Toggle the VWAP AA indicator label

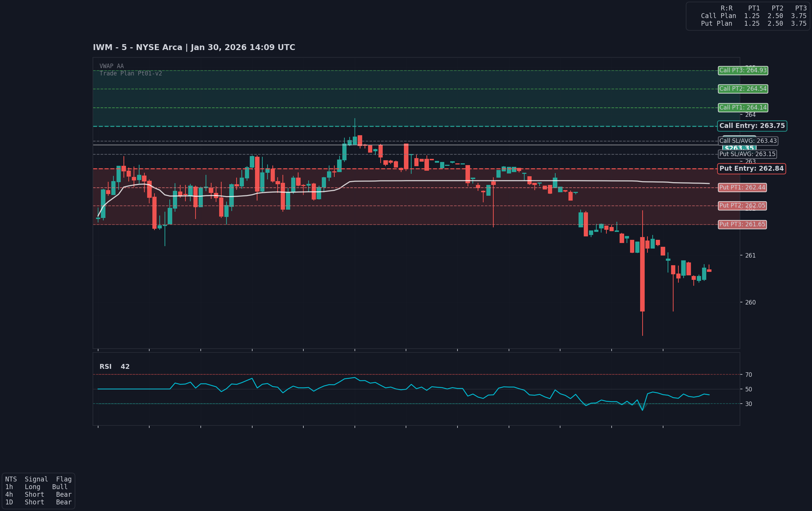click(111, 66)
